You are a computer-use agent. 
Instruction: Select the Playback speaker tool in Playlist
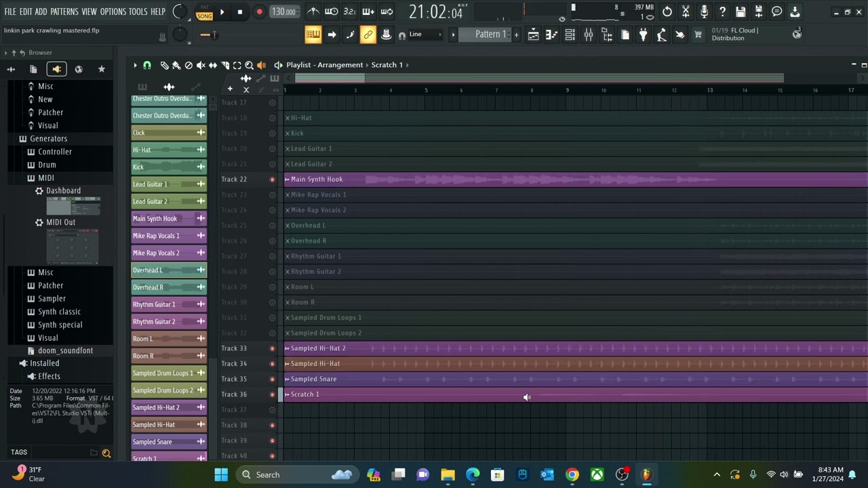coord(261,65)
